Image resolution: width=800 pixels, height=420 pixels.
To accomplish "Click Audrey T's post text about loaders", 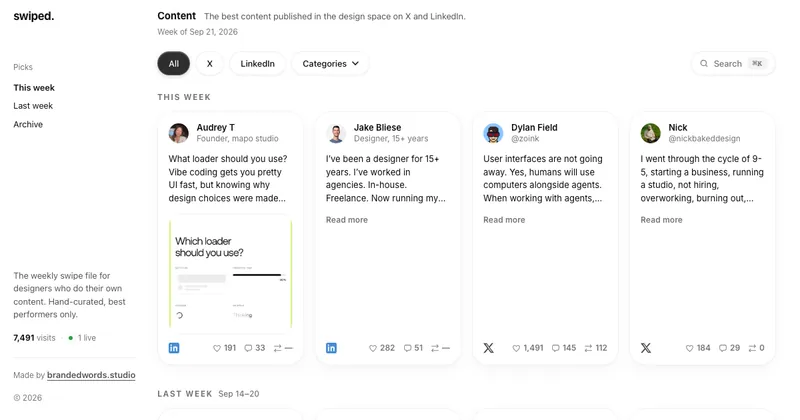I will (228, 179).
